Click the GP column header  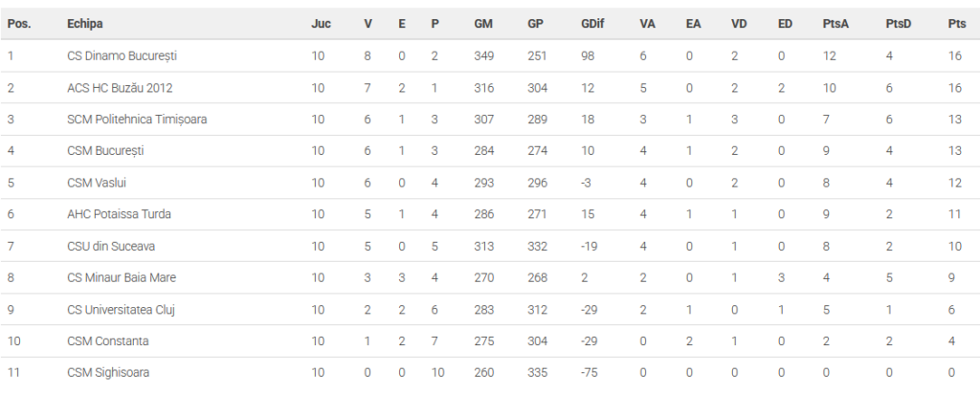click(536, 24)
